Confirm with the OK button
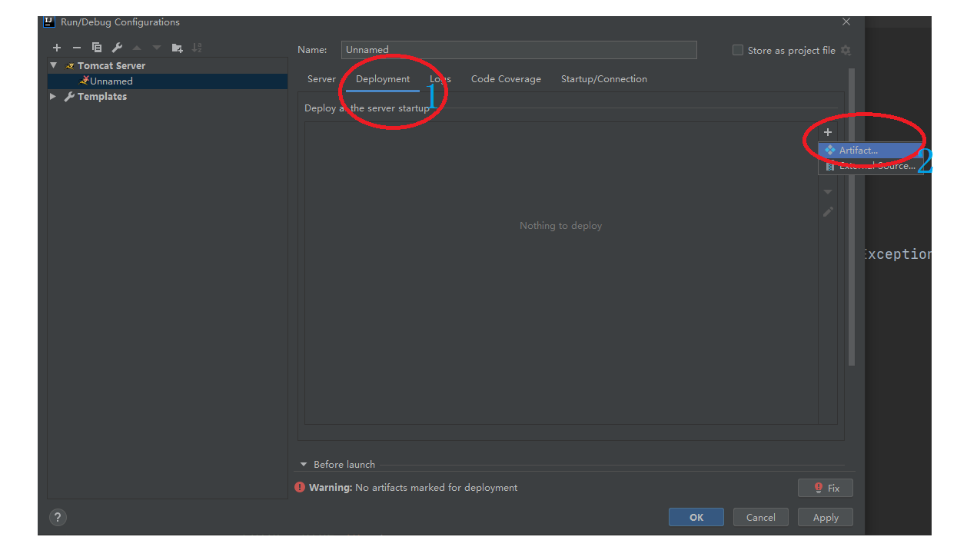Viewport: 957px width, 560px height. (696, 517)
